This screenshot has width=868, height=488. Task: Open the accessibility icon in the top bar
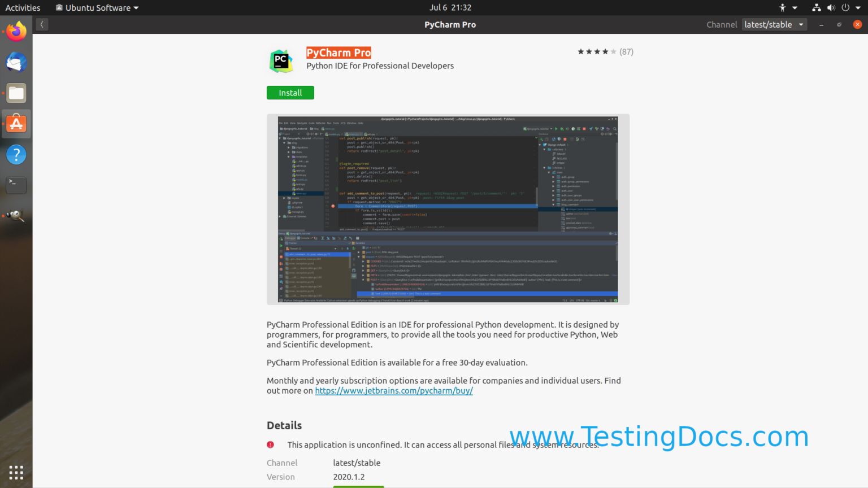point(783,7)
